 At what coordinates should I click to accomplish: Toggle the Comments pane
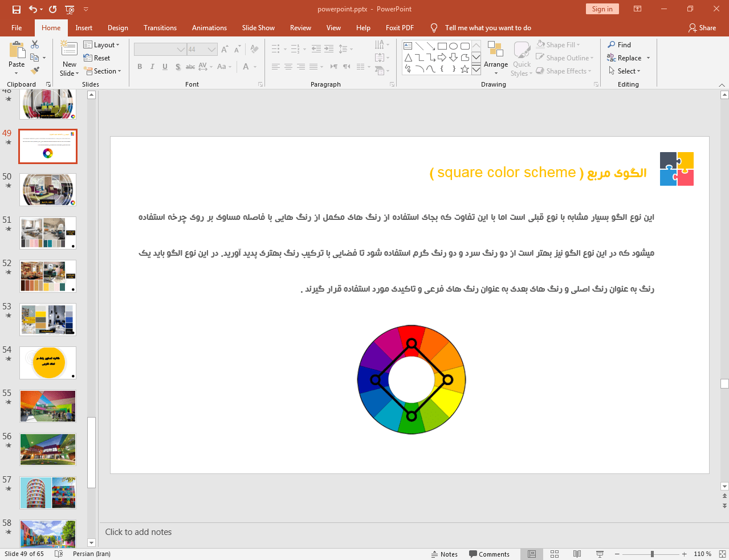489,554
